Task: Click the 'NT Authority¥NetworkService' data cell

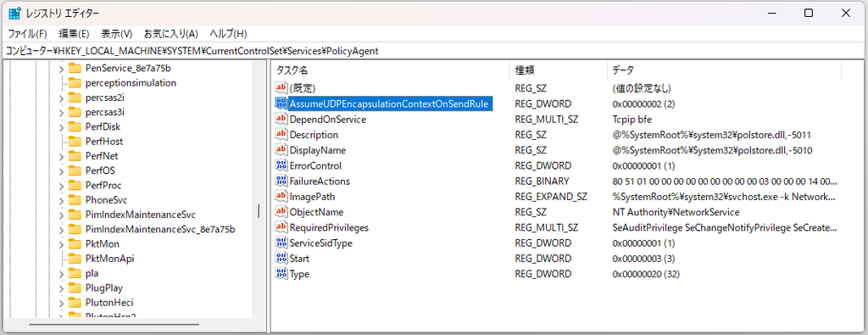Action: tap(676, 212)
